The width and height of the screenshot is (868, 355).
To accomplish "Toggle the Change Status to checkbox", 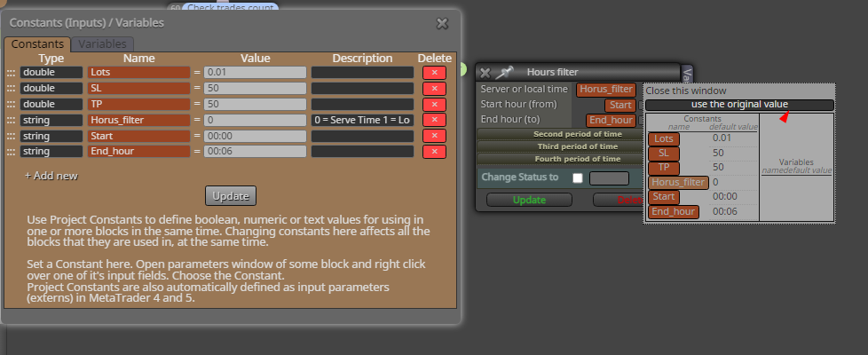I will [x=578, y=177].
